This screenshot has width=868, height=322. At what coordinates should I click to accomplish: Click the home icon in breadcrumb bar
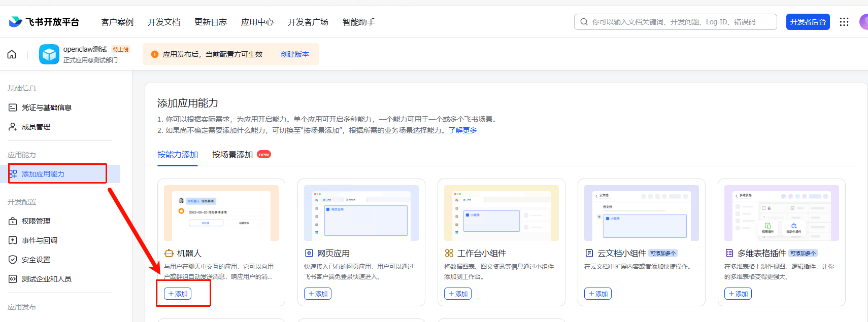[x=12, y=54]
